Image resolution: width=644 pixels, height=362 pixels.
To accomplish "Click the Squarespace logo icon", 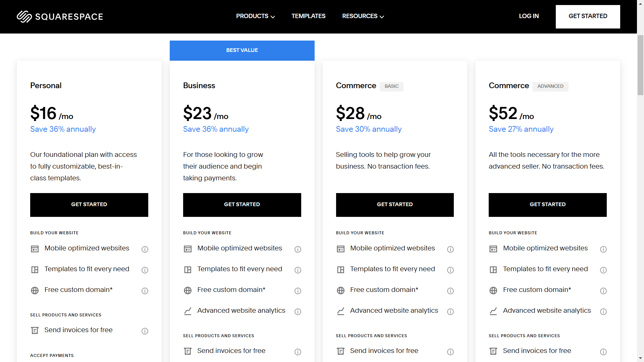I will (24, 16).
